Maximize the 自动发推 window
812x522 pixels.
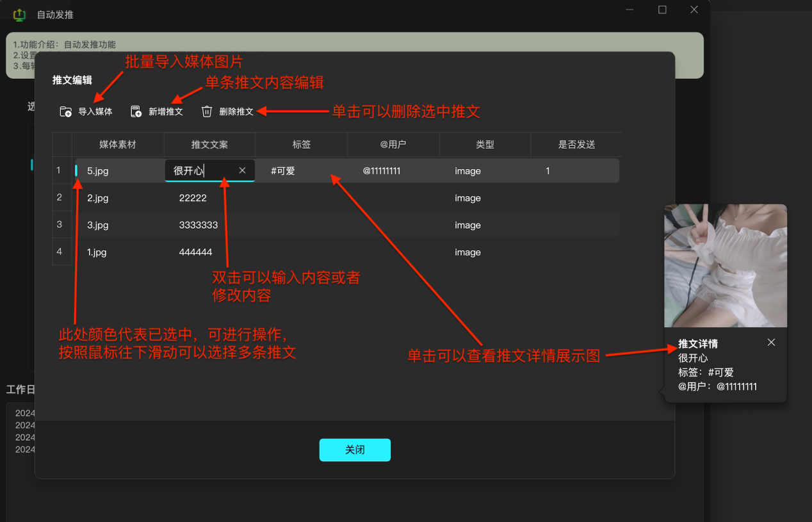[662, 10]
